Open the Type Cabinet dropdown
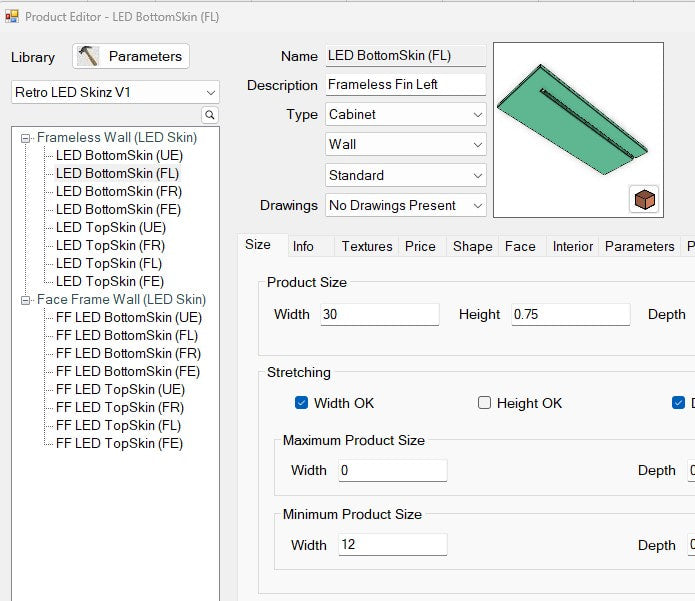695x601 pixels. [406, 115]
